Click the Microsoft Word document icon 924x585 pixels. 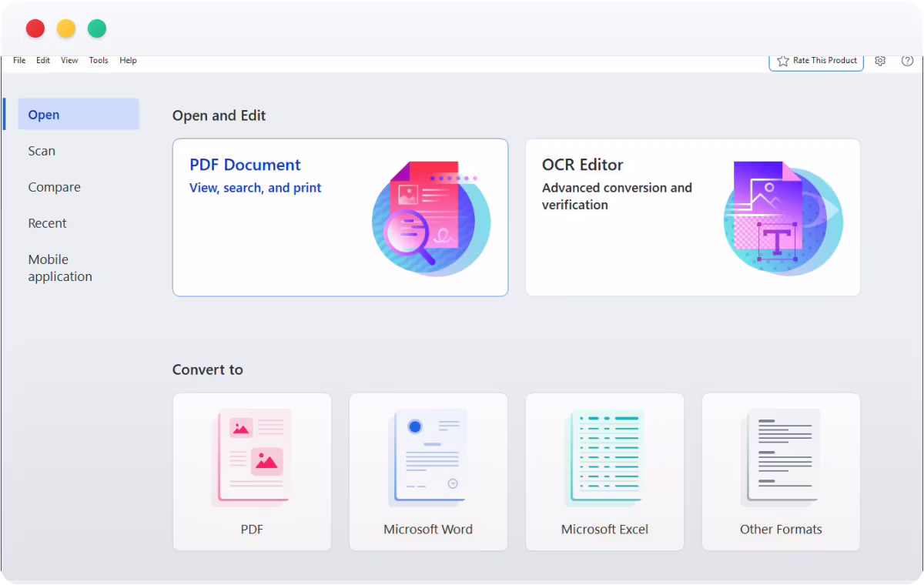(428, 457)
